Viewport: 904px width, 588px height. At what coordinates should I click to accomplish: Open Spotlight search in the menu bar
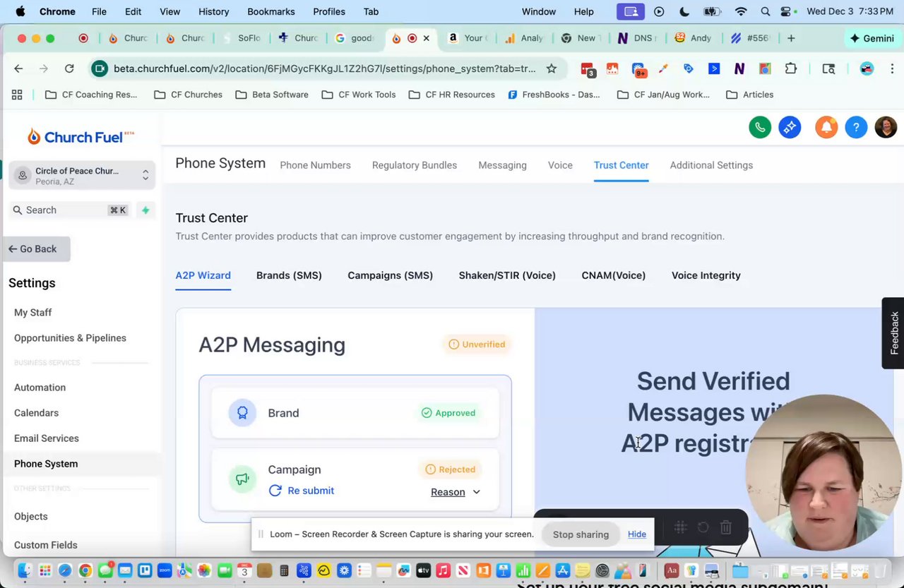[766, 11]
